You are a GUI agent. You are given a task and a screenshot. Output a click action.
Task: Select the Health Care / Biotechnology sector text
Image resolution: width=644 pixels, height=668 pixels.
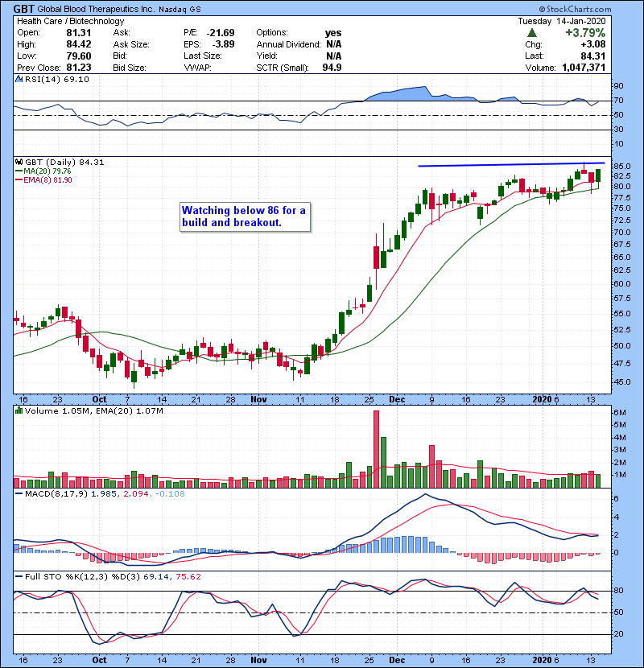(x=71, y=21)
